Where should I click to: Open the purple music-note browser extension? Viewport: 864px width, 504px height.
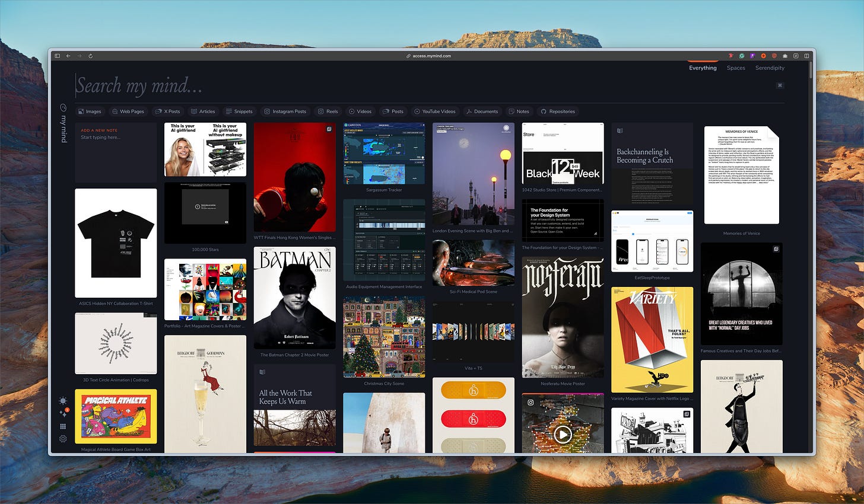(752, 56)
